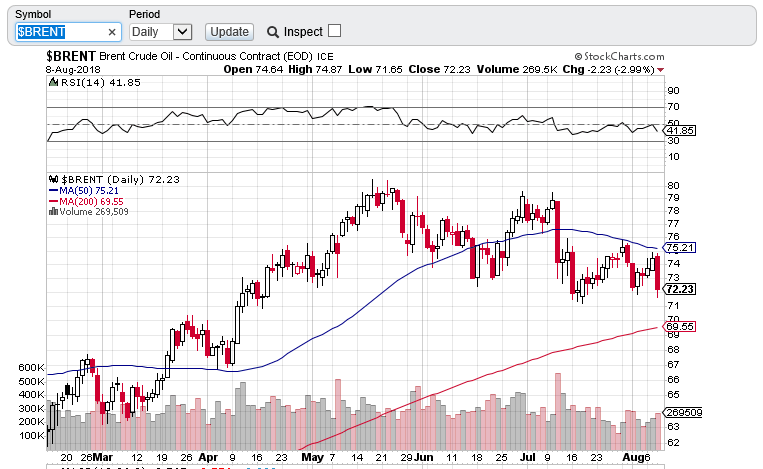Click the RSI value label 41.85
Viewport: 763px width, 469px height.
tap(680, 130)
